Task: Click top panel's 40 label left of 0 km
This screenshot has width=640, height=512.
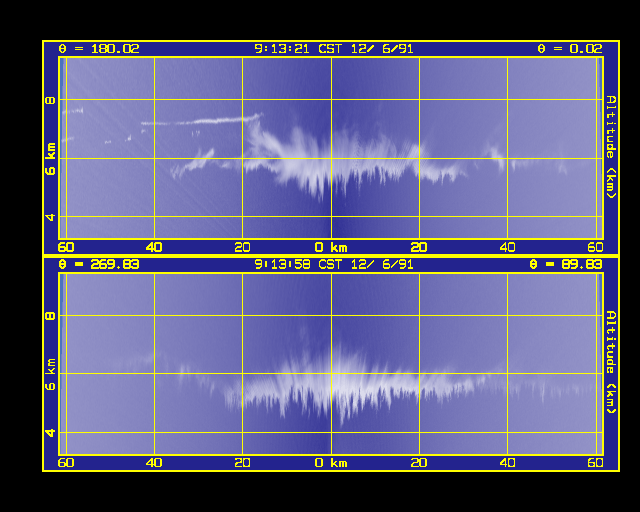Action: [154, 247]
